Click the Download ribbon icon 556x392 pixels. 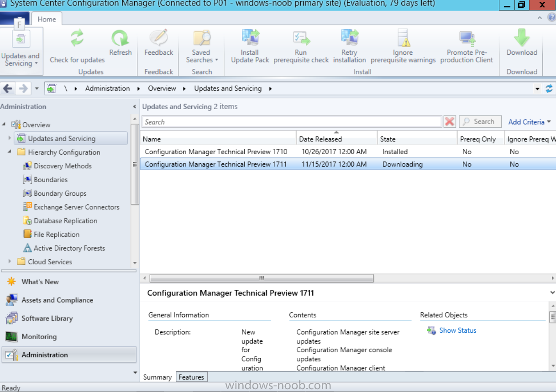tap(522, 38)
